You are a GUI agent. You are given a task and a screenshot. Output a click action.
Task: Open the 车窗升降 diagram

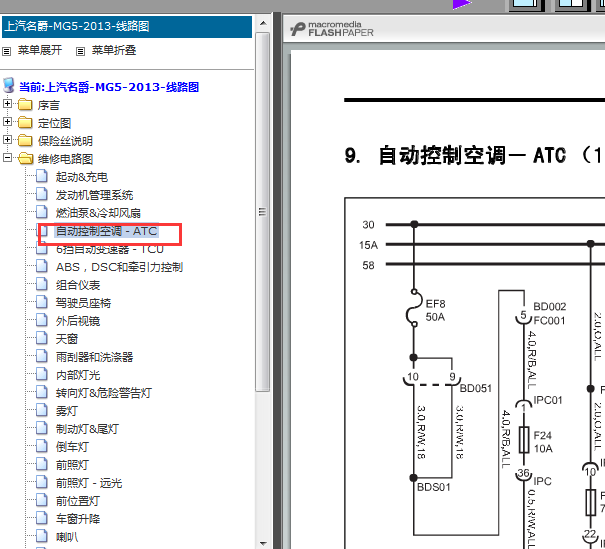[78, 519]
